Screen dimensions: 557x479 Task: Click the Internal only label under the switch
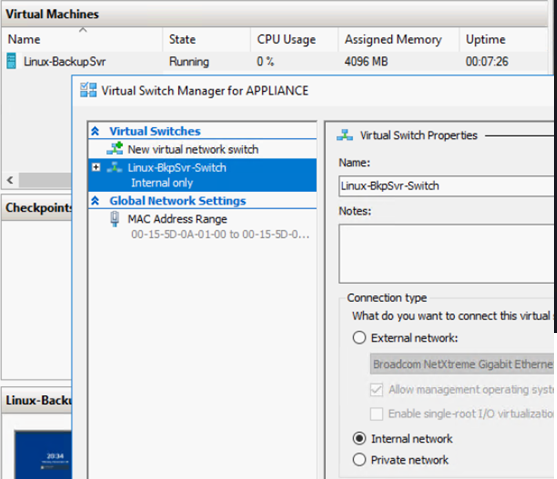[162, 183]
